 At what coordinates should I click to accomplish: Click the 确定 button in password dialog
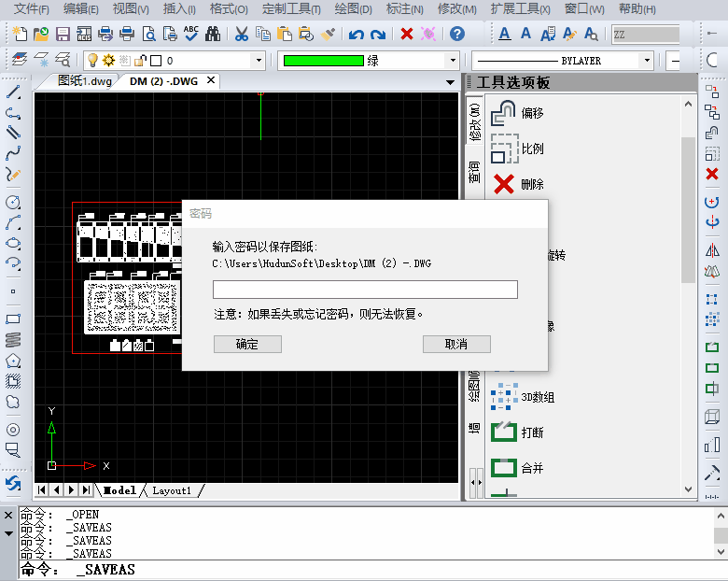(247, 344)
